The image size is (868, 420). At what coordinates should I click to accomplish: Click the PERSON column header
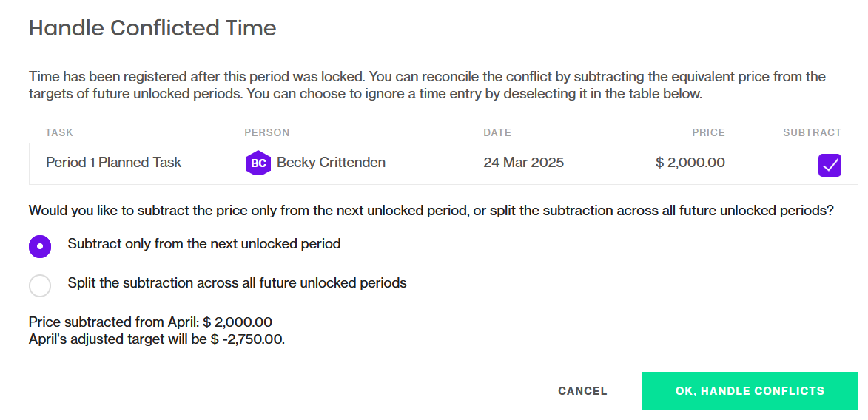[267, 133]
